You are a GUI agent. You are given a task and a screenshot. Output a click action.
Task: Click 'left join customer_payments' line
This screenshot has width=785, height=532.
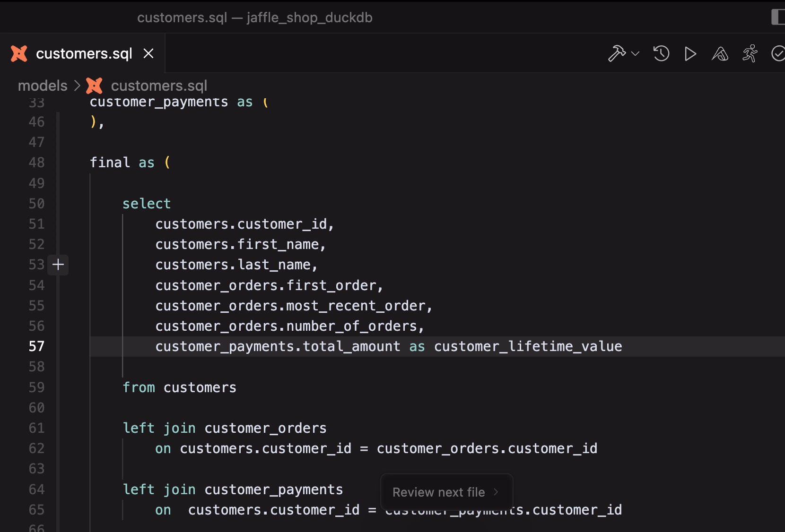coord(233,489)
